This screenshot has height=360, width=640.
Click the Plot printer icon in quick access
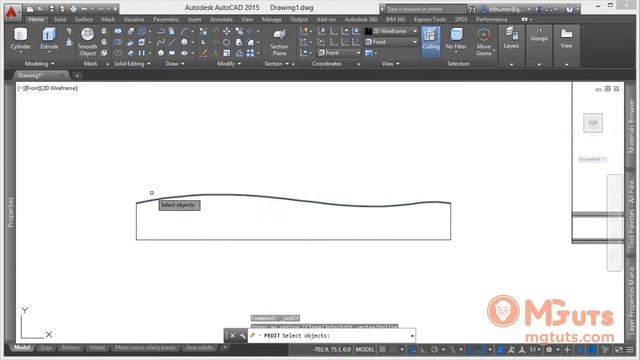coord(73,9)
